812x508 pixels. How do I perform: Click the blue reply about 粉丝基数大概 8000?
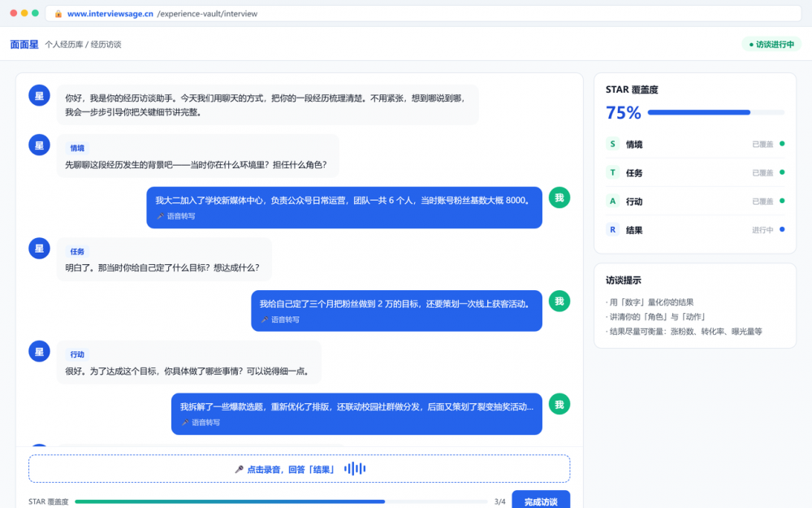click(x=344, y=207)
